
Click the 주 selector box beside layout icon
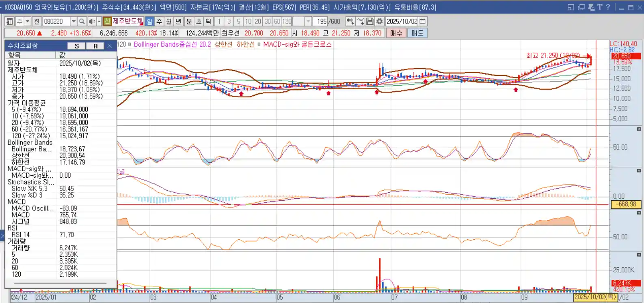[19, 21]
